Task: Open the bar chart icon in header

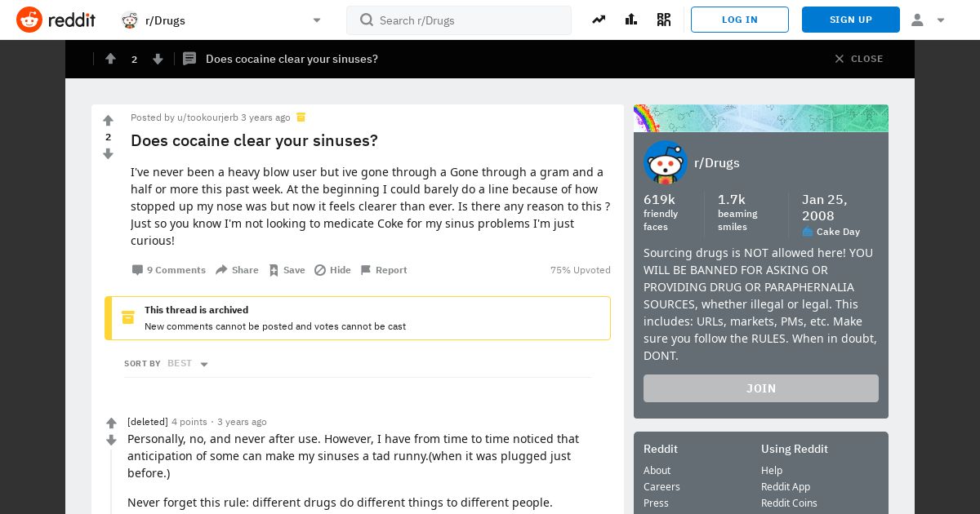Action: tap(631, 20)
